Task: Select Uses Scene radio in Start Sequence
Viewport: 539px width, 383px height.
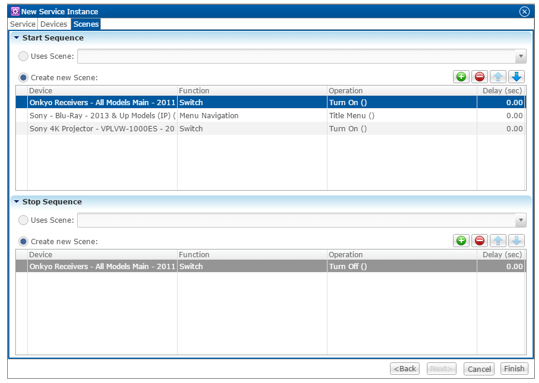Action: (x=23, y=56)
